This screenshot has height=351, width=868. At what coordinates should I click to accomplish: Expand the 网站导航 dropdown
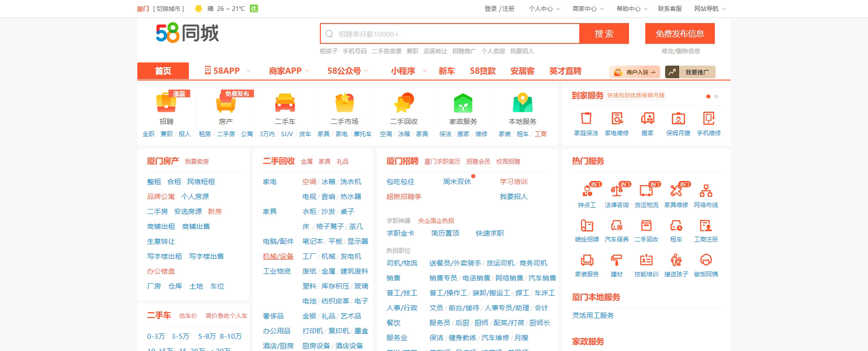(710, 9)
